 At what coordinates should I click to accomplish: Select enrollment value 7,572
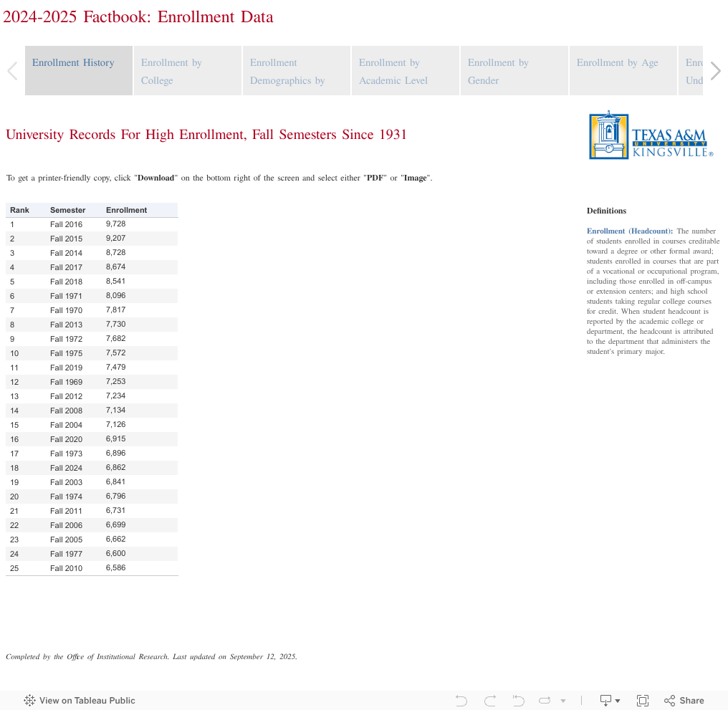(x=115, y=353)
